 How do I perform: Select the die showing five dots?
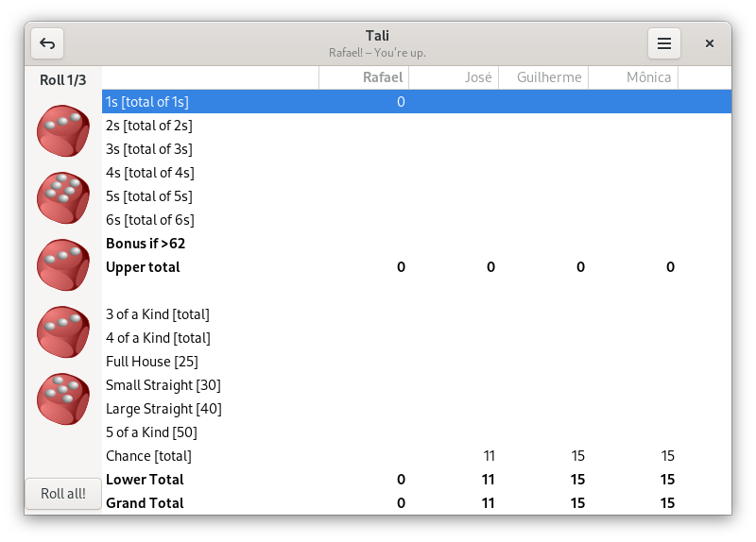click(x=62, y=398)
